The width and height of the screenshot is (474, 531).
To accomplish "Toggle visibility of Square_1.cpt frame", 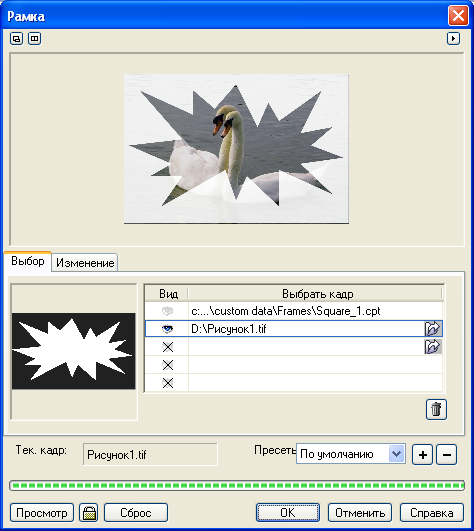I will [x=168, y=311].
